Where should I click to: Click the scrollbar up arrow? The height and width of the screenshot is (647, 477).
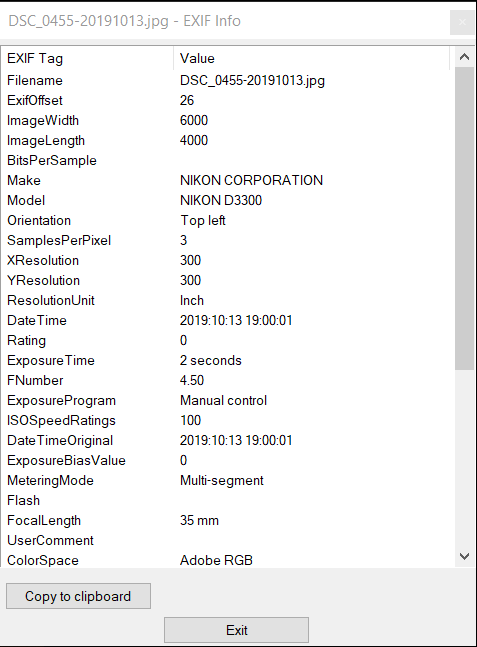click(x=464, y=57)
